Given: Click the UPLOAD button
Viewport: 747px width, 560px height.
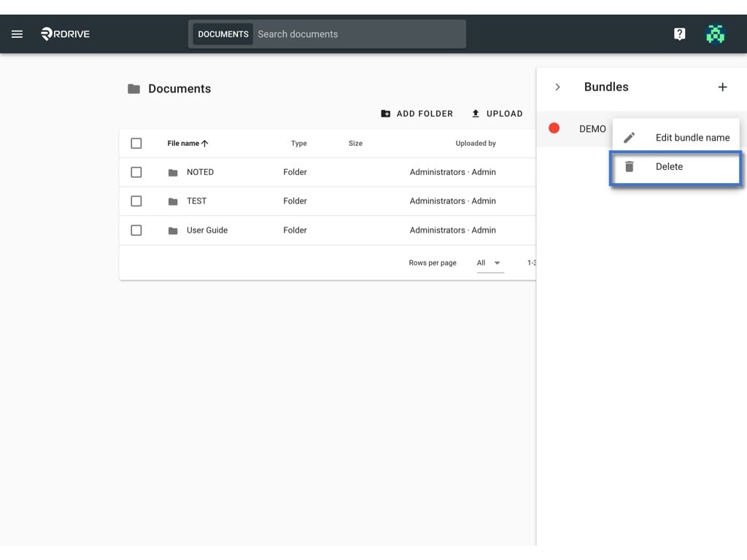Looking at the screenshot, I should point(497,113).
